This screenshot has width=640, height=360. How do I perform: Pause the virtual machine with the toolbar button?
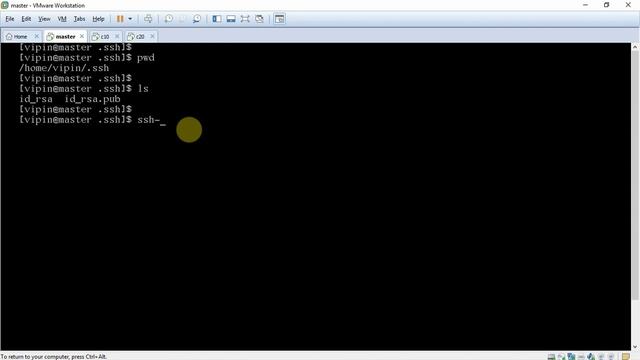coord(120,19)
